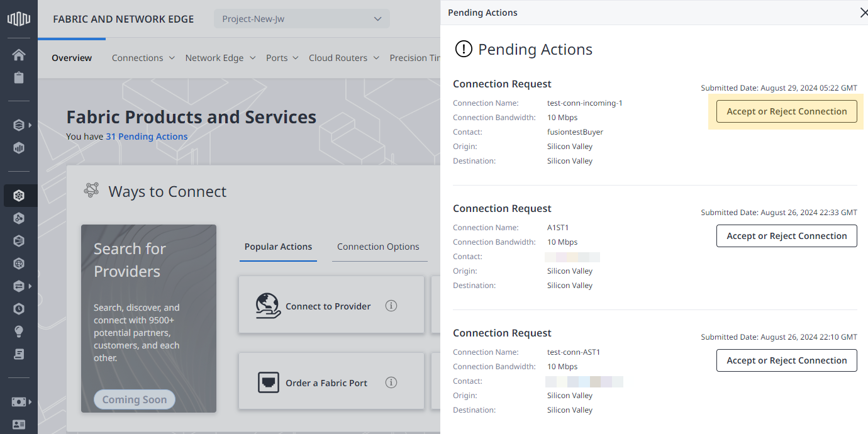The width and height of the screenshot is (868, 434).
Task: Switch to the Connection Options tab
Action: [x=378, y=247]
